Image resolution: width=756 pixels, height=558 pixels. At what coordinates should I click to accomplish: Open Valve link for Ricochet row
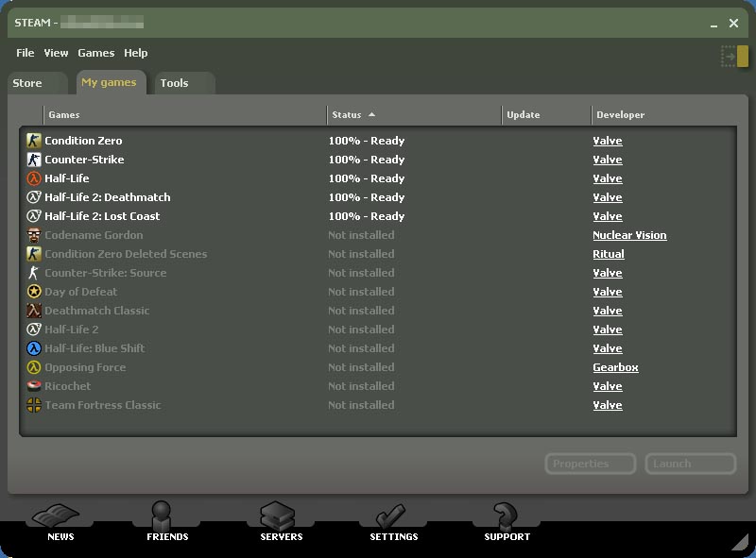[x=608, y=386]
